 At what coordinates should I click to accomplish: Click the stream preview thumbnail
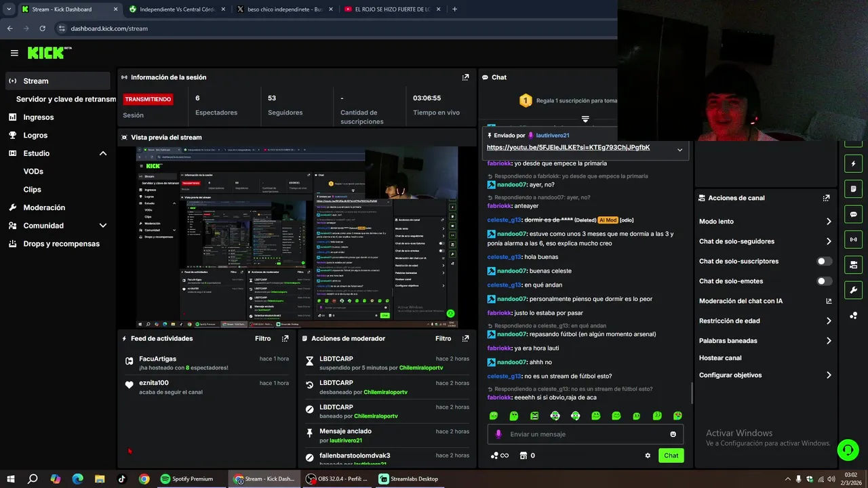[x=297, y=237]
